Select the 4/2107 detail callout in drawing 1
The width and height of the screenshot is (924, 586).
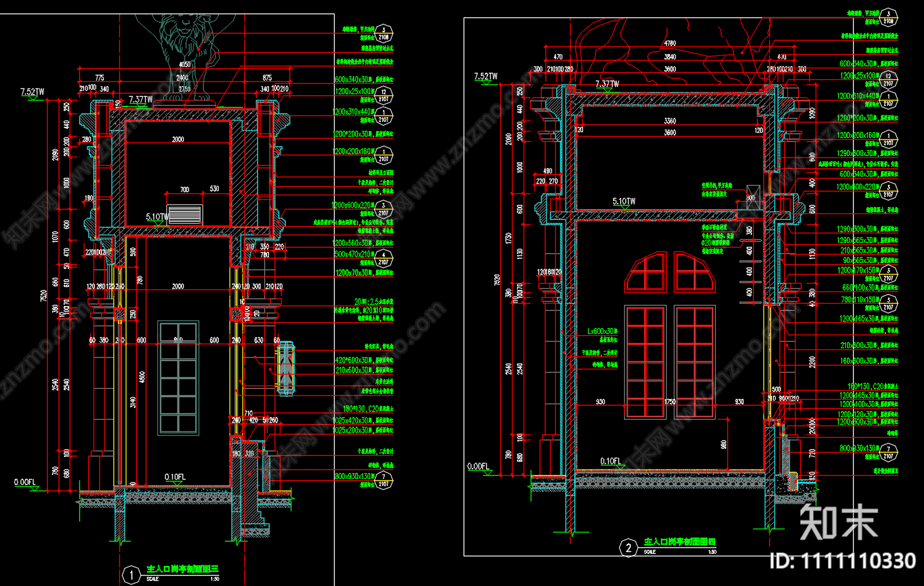pyautogui.click(x=384, y=259)
